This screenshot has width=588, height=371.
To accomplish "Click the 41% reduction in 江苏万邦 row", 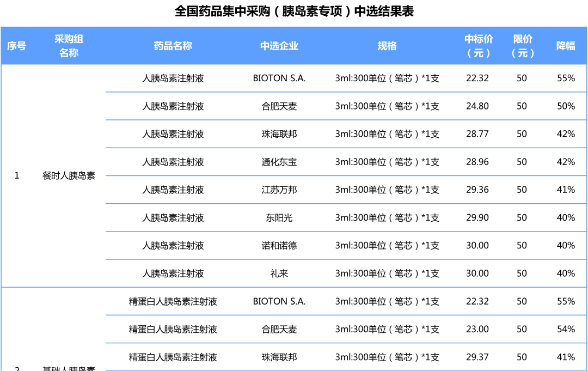I will 566,190.
